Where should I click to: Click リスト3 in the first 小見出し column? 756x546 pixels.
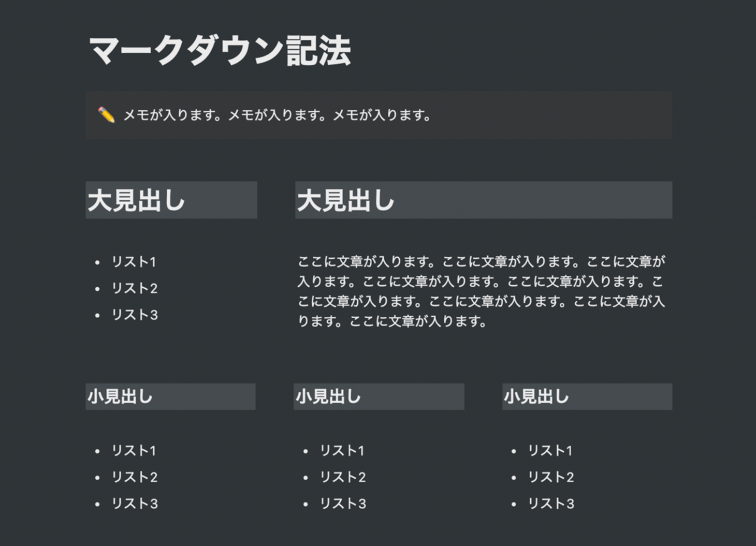135,504
